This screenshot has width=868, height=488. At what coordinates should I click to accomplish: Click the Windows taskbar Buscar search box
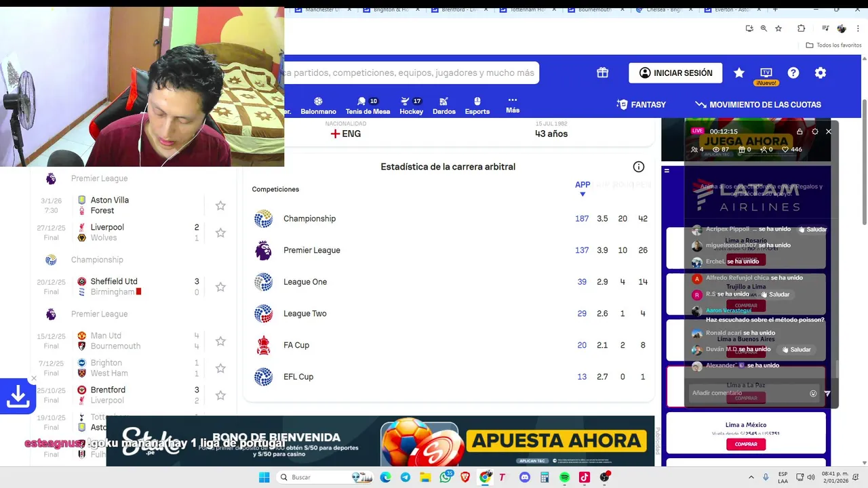click(x=327, y=477)
